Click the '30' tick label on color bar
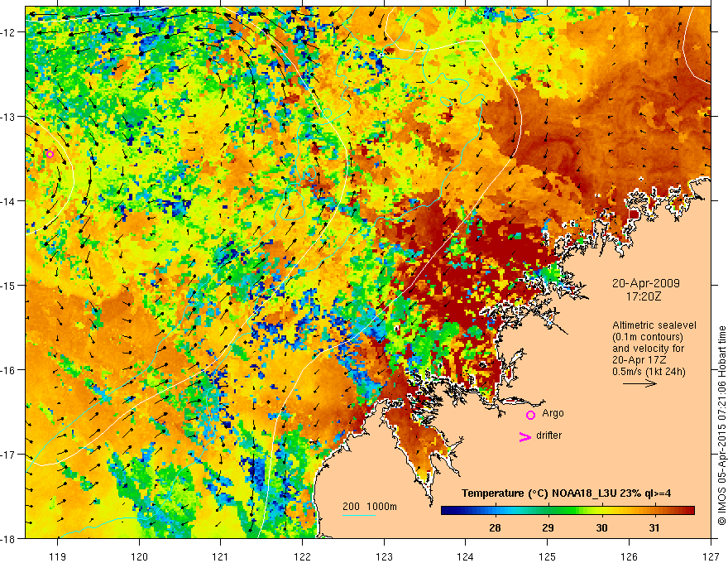 pos(601,527)
